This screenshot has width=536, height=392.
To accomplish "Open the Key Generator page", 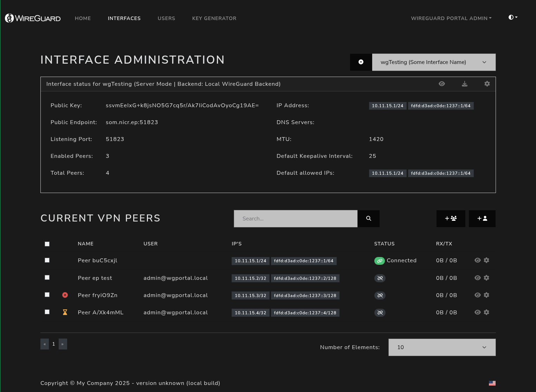I will (214, 18).
